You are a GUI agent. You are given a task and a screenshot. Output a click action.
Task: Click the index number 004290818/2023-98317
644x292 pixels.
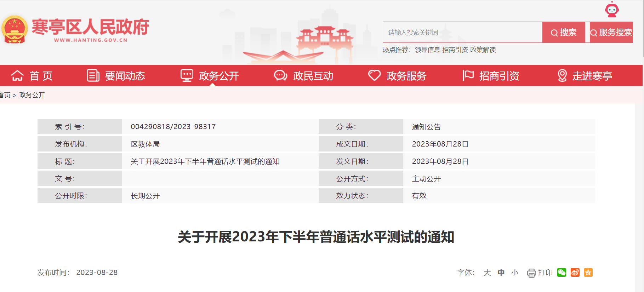pyautogui.click(x=173, y=127)
